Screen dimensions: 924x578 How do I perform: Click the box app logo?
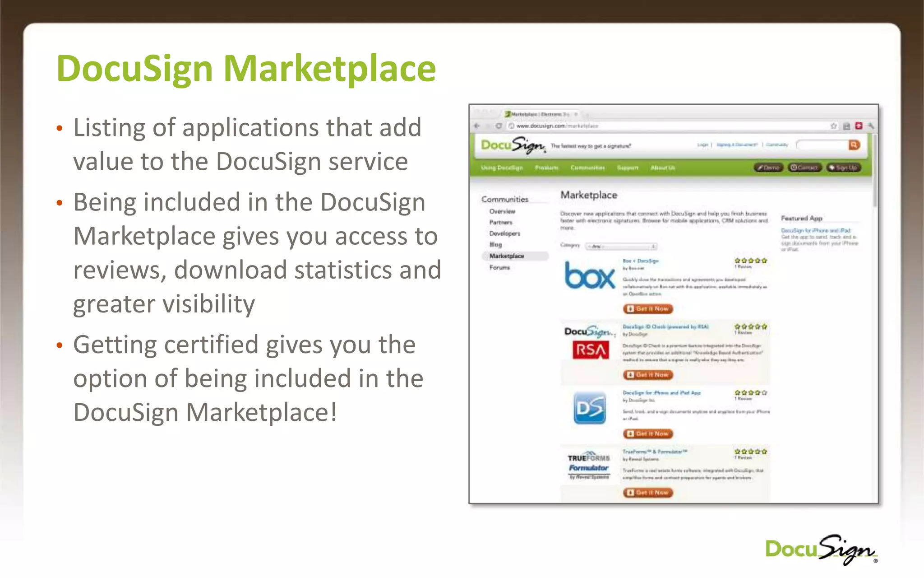pos(590,275)
